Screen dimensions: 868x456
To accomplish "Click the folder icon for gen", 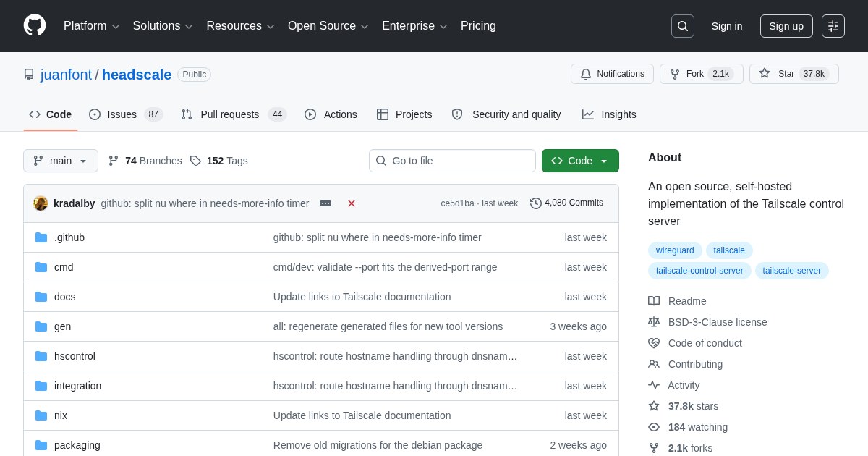I will pyautogui.click(x=41, y=326).
